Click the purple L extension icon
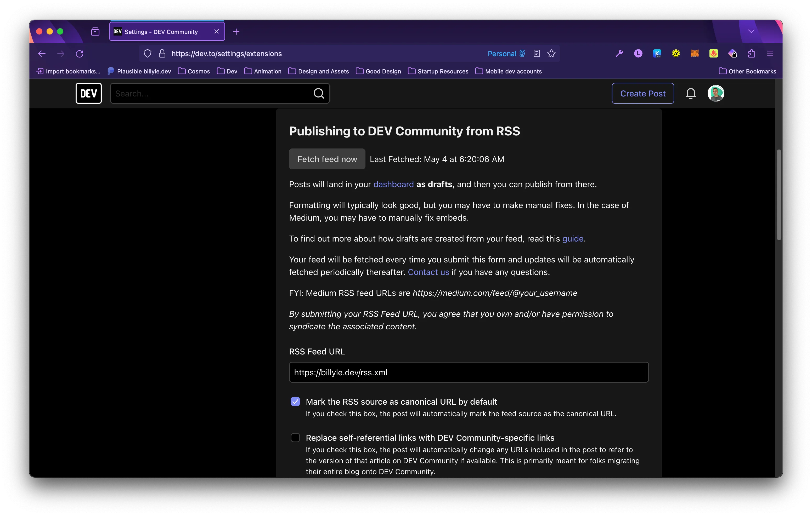 click(x=638, y=54)
